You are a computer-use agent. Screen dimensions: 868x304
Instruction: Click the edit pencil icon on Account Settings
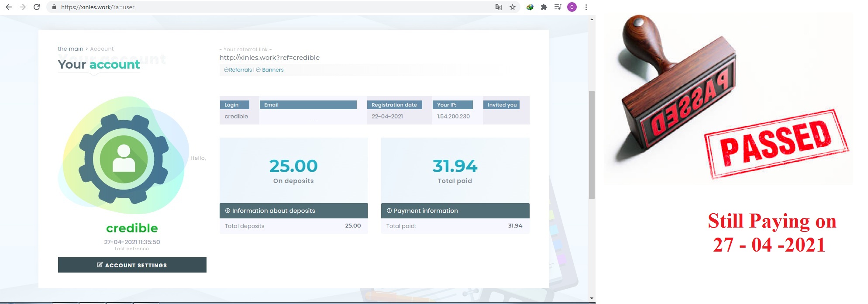(100, 265)
